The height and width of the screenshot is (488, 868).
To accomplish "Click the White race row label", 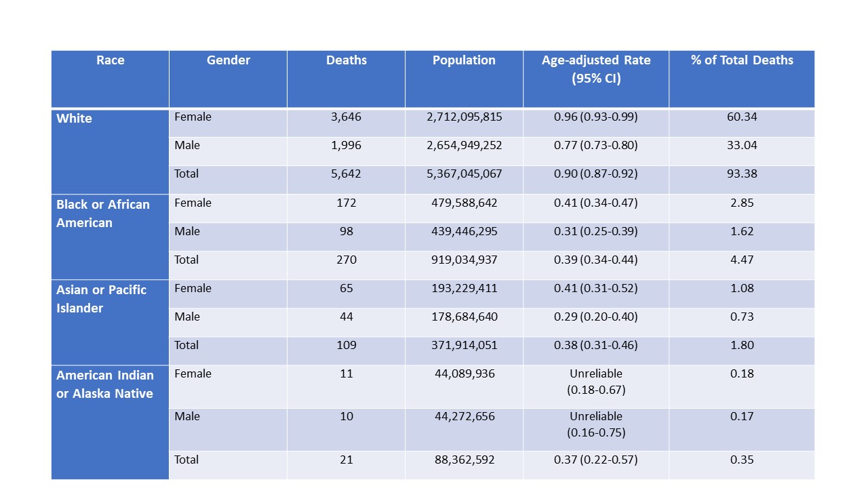I will click(x=75, y=119).
